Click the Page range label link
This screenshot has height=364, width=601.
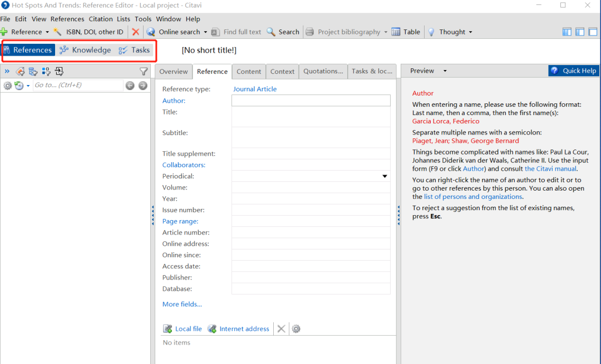point(180,221)
